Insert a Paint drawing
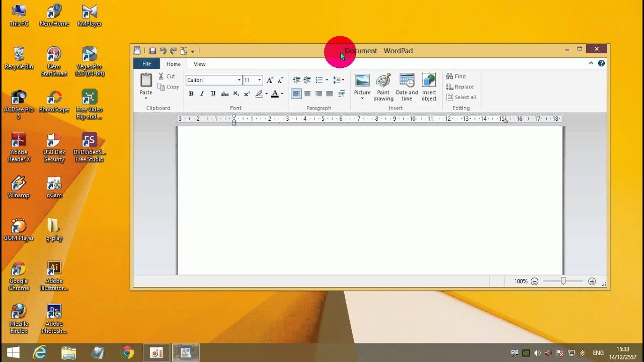The height and width of the screenshot is (362, 644). coord(383,87)
